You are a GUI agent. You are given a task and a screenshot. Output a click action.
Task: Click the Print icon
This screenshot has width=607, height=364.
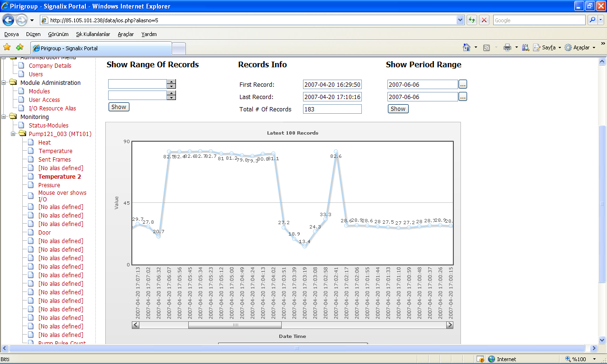click(x=507, y=47)
